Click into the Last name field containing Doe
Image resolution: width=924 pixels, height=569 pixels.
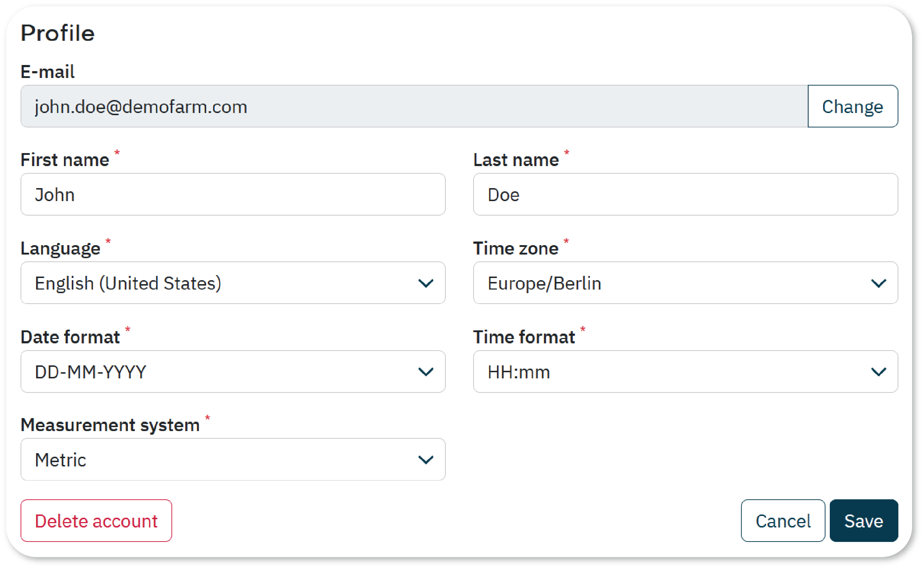[x=685, y=195]
